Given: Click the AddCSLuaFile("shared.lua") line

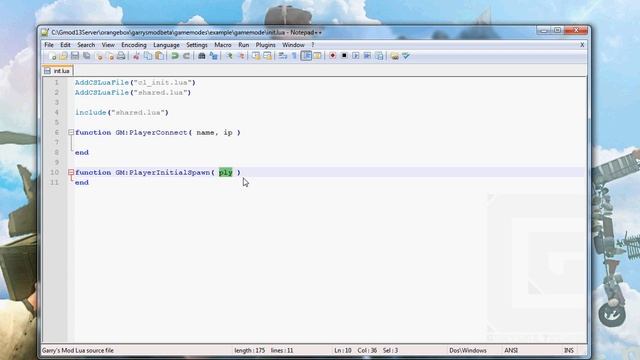Looking at the screenshot, I should tap(133, 93).
